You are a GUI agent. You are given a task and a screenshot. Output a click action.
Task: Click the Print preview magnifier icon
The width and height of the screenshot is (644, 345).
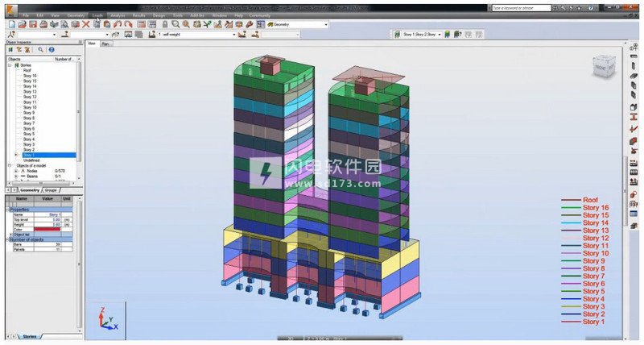(65, 24)
